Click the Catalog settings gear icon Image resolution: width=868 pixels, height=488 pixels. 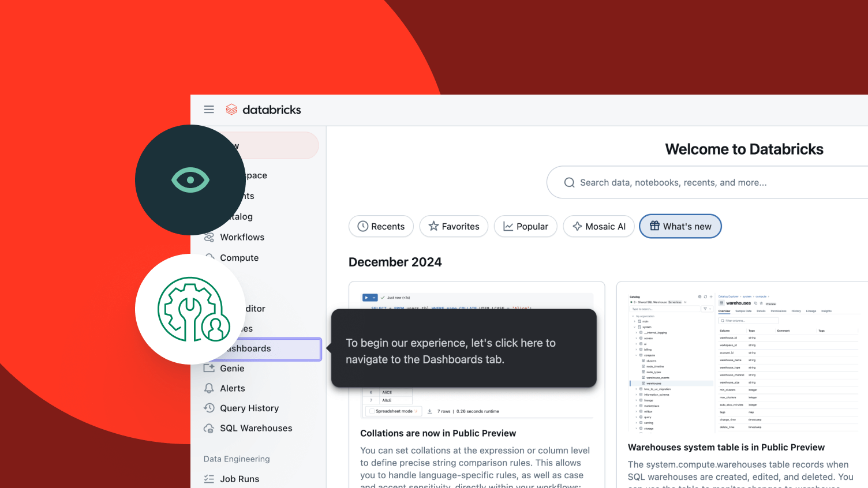pos(699,297)
